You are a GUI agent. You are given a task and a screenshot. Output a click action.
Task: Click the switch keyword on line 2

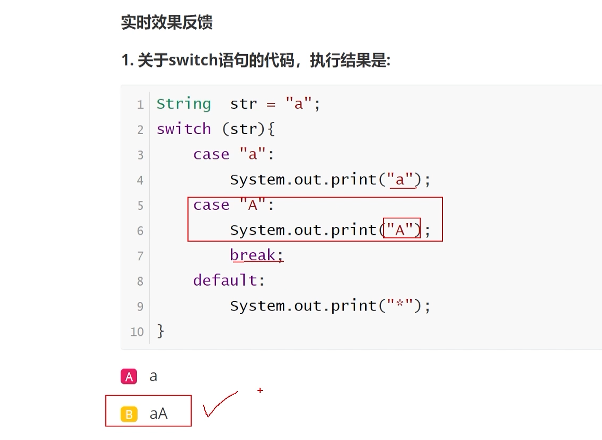(x=184, y=129)
